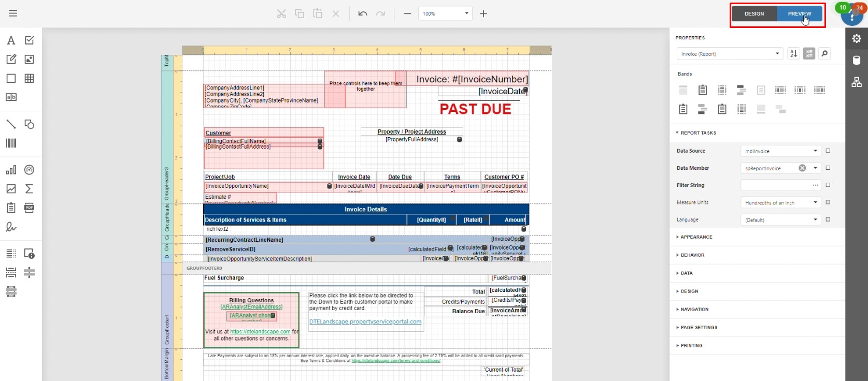Open the Measure Units dropdown
Image resolution: width=868 pixels, height=381 pixels.
click(780, 202)
